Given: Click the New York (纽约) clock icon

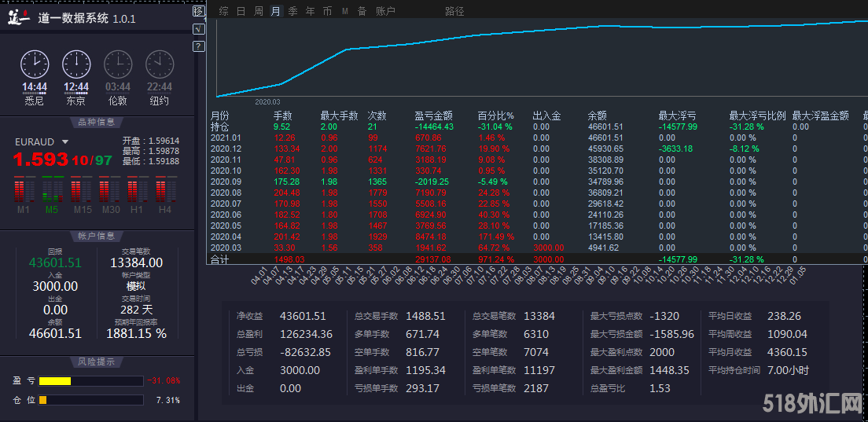Looking at the screenshot, I should pos(160,64).
